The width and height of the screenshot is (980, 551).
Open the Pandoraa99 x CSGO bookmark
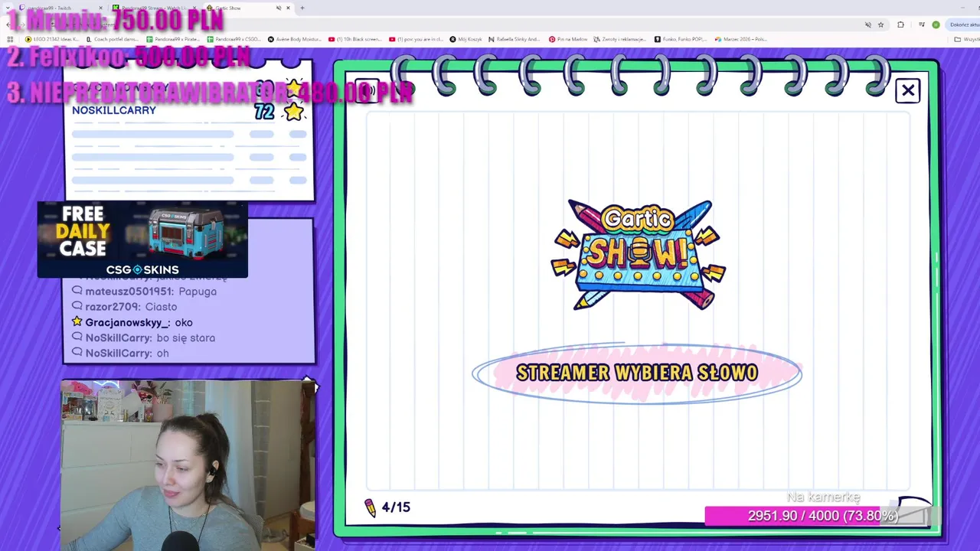pos(236,39)
